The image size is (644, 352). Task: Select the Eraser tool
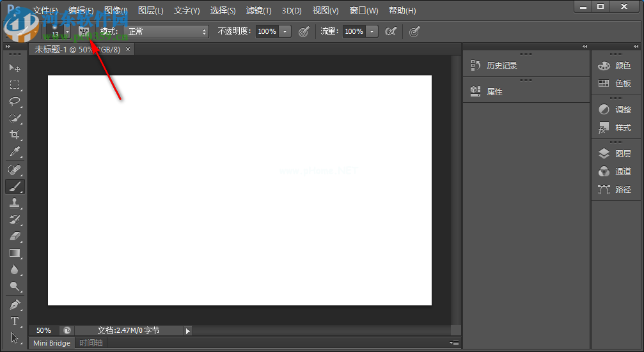coord(15,236)
